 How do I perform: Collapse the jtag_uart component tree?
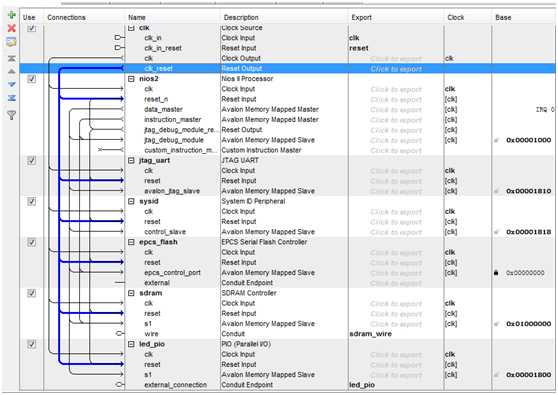[131, 160]
